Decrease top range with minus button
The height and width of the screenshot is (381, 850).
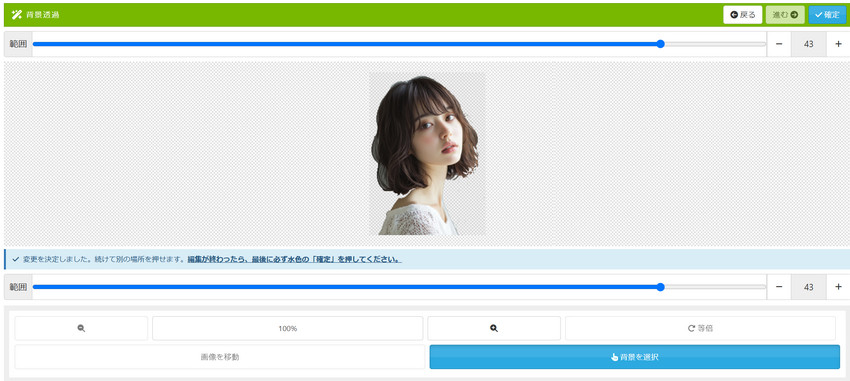coord(779,44)
